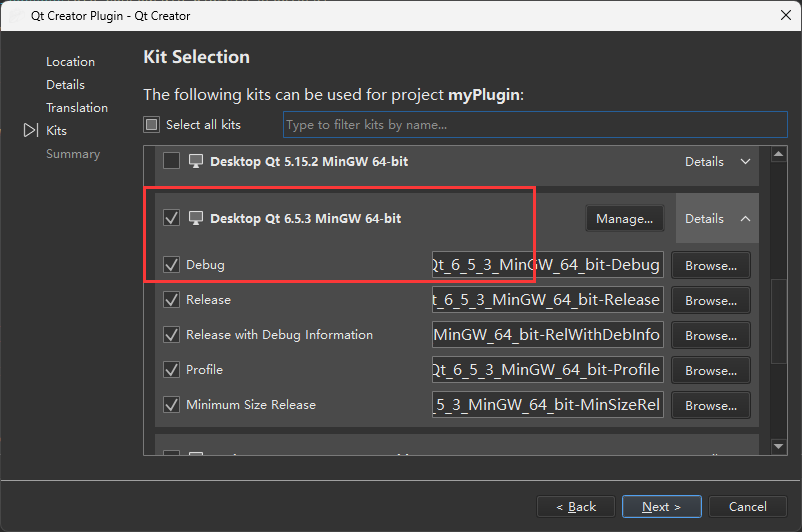Go back with the Back button

click(x=575, y=506)
